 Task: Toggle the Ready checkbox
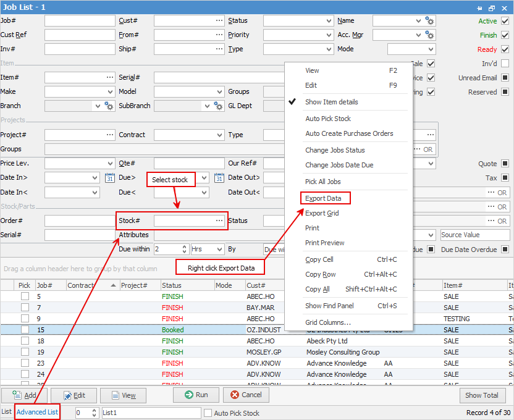pos(505,49)
